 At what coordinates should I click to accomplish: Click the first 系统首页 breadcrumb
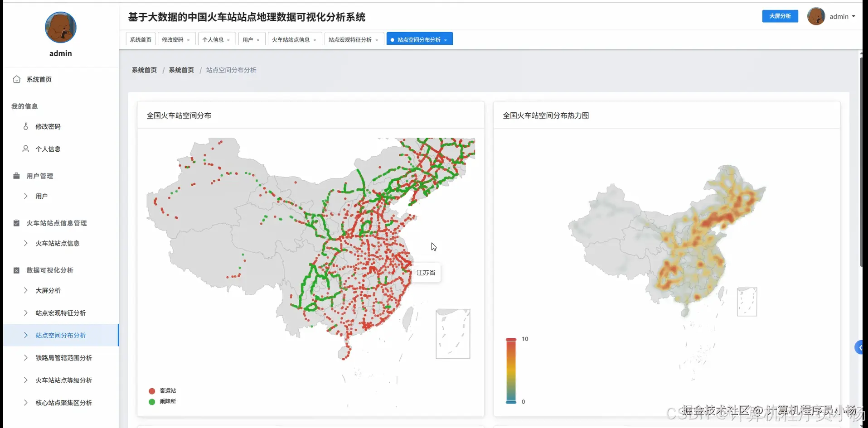tap(144, 70)
